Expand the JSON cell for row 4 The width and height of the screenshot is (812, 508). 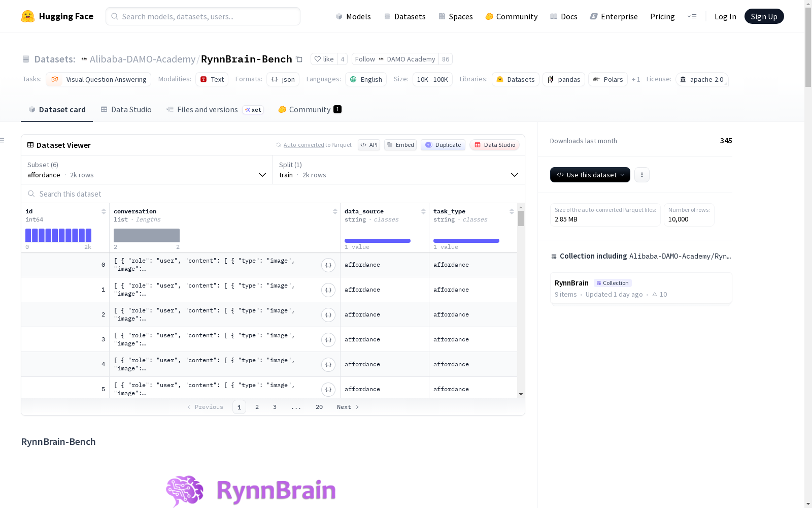point(328,365)
